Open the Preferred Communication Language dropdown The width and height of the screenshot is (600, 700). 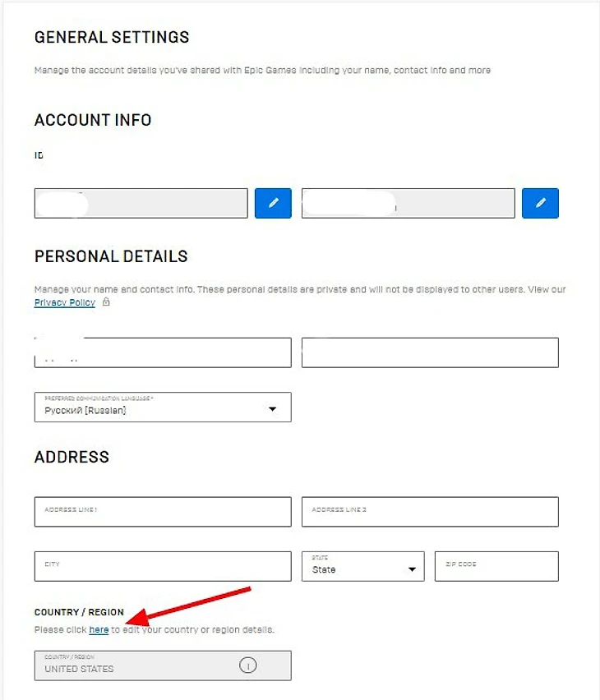coord(163,408)
